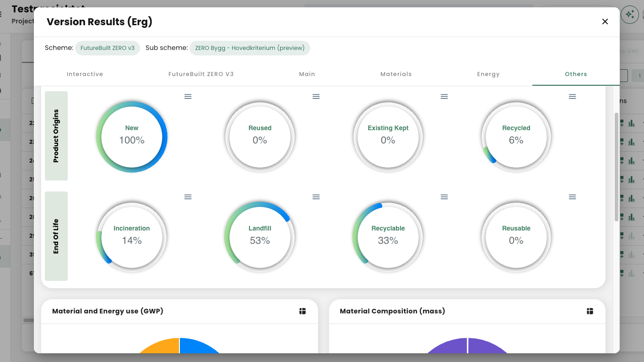Click the Recyclable 33% gauge

(388, 237)
